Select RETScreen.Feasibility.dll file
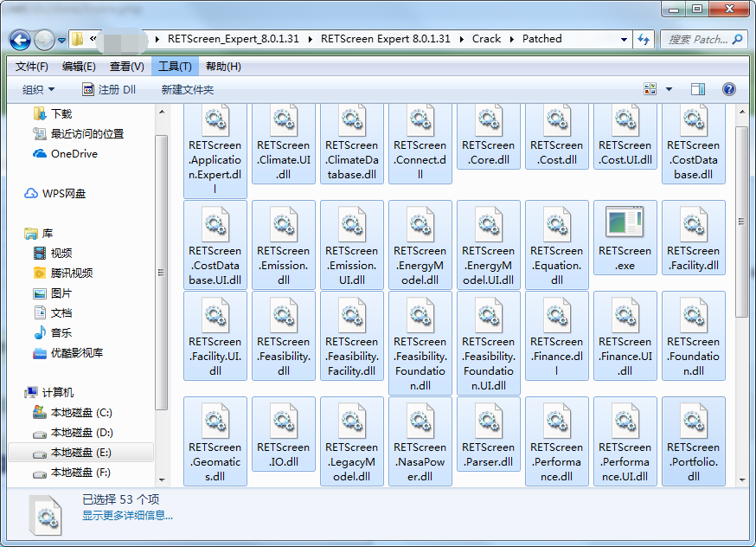The height and width of the screenshot is (547, 756). point(284,335)
